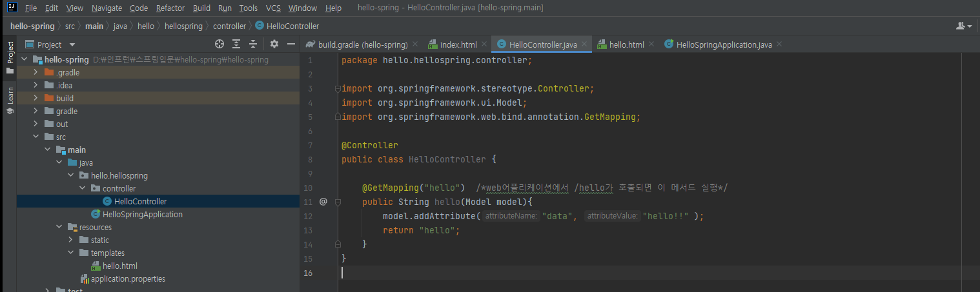Click hellospring in the breadcrumb bar
980x292 pixels.
pos(184,26)
